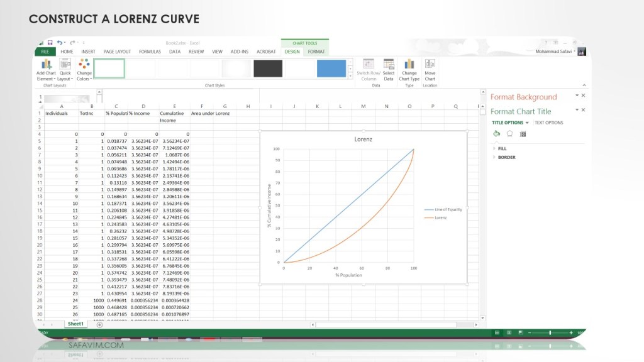Click Add Chart Element in the ribbon
This screenshot has height=362, width=644.
click(x=46, y=69)
